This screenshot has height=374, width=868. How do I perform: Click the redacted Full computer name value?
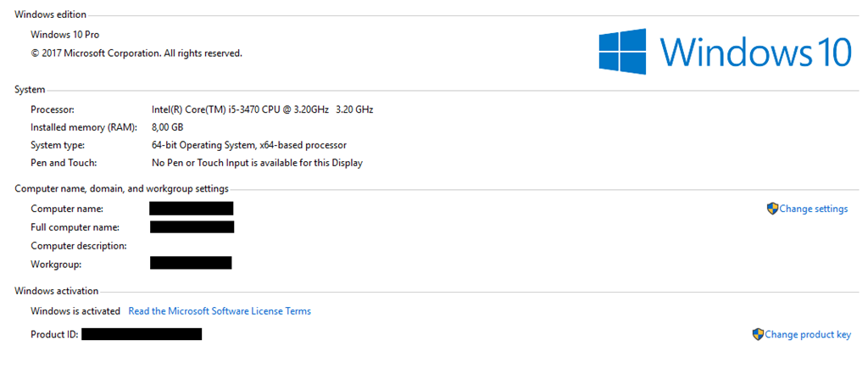(192, 226)
